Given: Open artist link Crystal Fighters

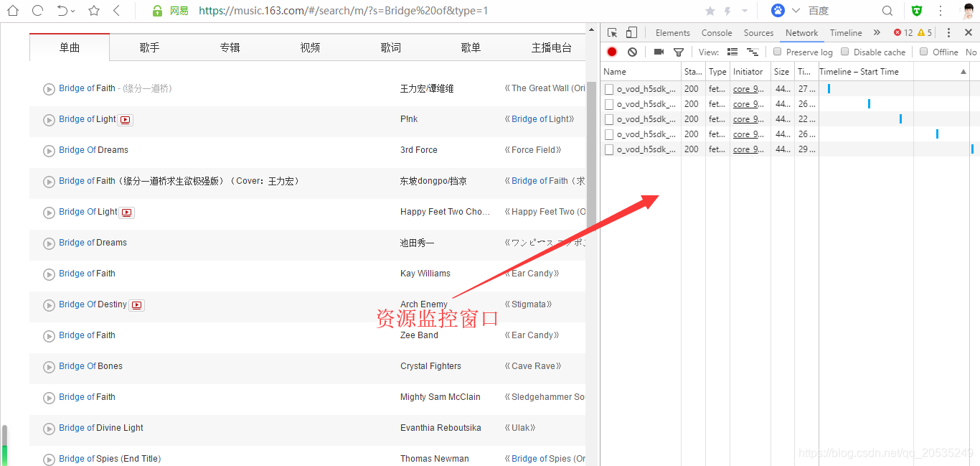Looking at the screenshot, I should tap(430, 366).
